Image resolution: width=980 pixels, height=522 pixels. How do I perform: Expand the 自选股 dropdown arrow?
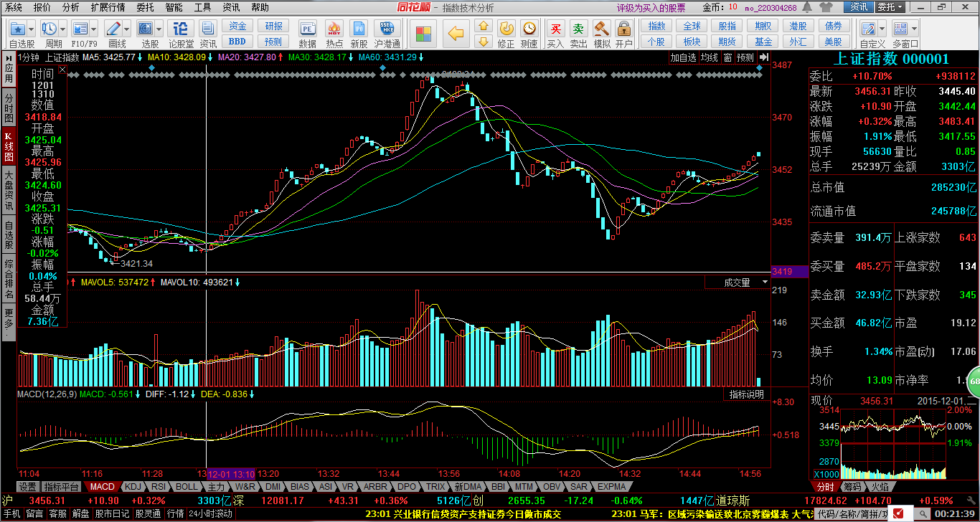[32, 29]
